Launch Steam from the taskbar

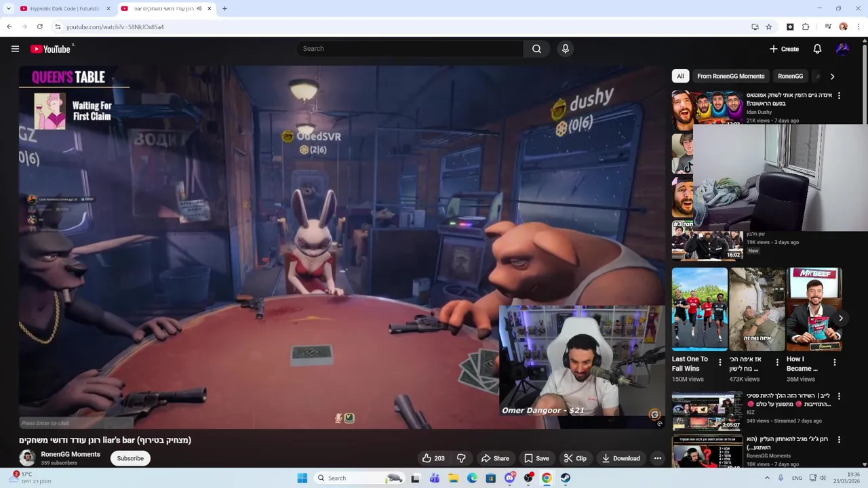point(565,478)
